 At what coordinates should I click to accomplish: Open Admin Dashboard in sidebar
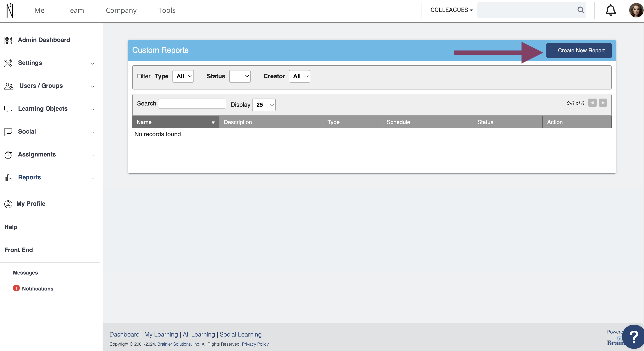(x=44, y=40)
